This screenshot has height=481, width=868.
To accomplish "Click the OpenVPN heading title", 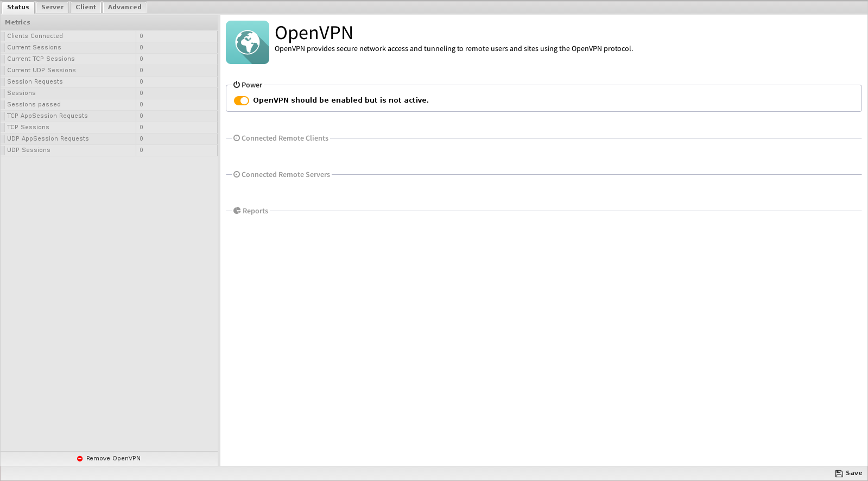I will click(x=314, y=33).
